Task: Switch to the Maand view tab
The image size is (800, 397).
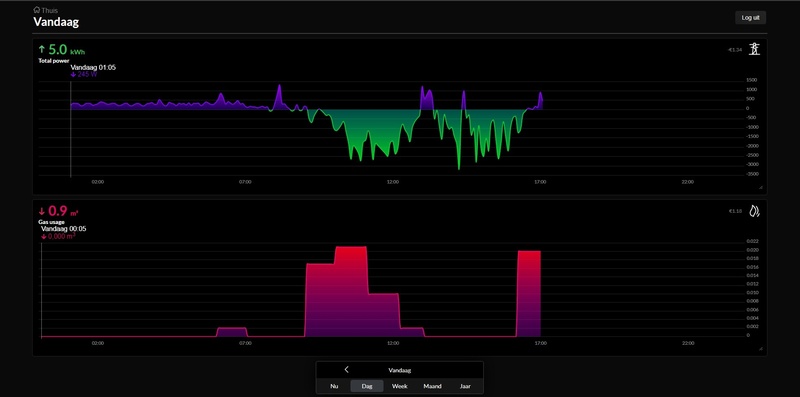Action: click(432, 386)
